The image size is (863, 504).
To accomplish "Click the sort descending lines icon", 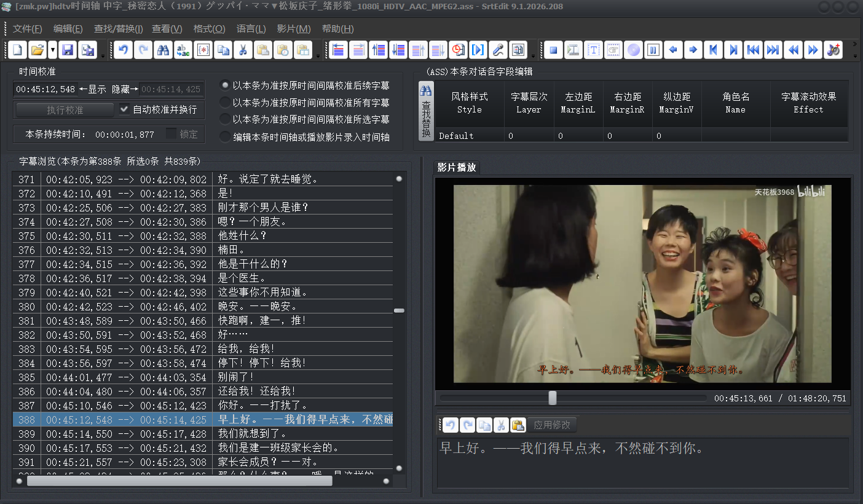I will click(x=398, y=50).
